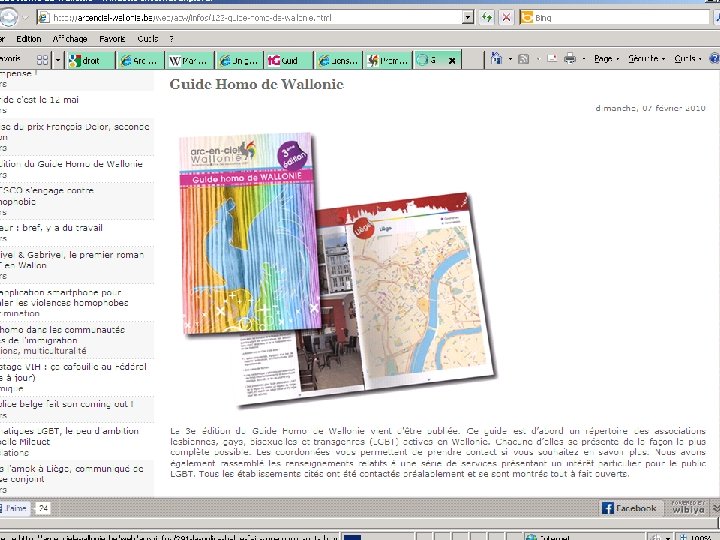The width and height of the screenshot is (720, 540).
Task: Switch to the Wikipedia 'Mar...' tab
Action: point(190,60)
